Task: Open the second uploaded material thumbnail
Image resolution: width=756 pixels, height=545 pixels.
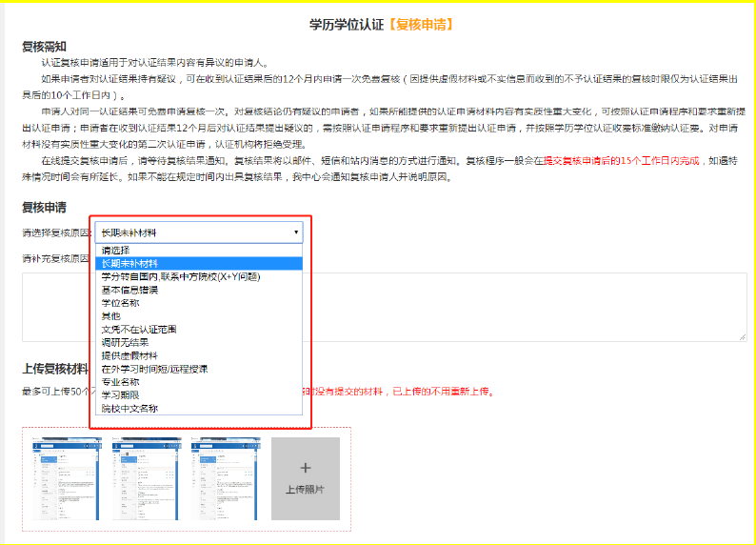Action: 145,478
